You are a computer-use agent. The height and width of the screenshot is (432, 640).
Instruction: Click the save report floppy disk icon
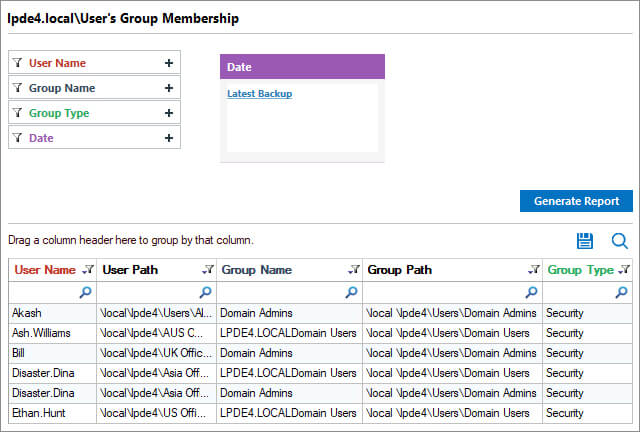tap(584, 241)
